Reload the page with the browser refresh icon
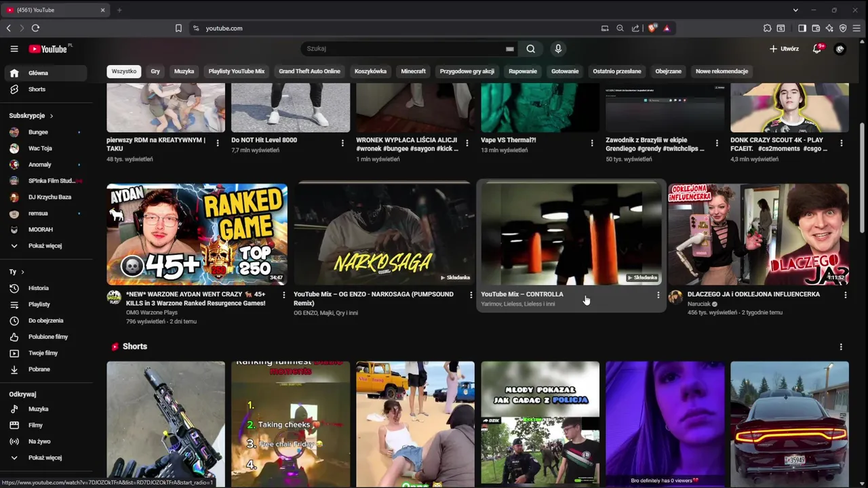868x488 pixels. click(x=35, y=28)
